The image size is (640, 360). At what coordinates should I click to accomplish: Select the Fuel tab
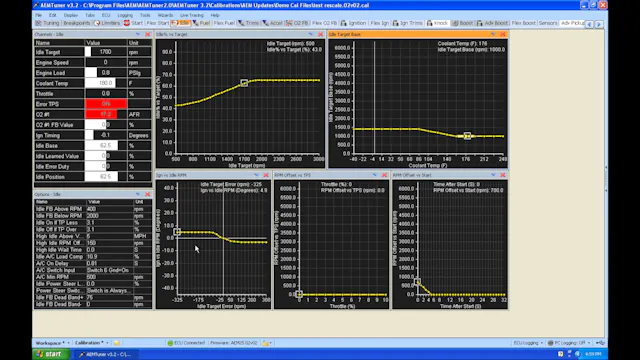click(202, 23)
